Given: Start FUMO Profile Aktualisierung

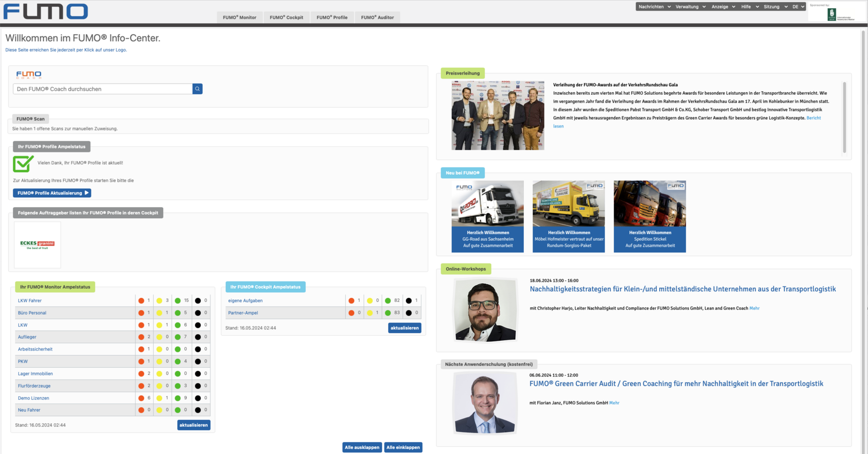Looking at the screenshot, I should pos(52,193).
